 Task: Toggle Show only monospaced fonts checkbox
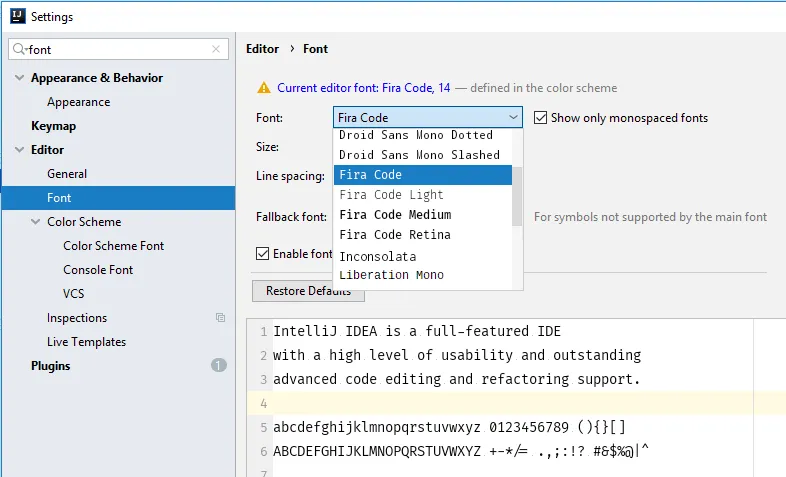pos(540,118)
